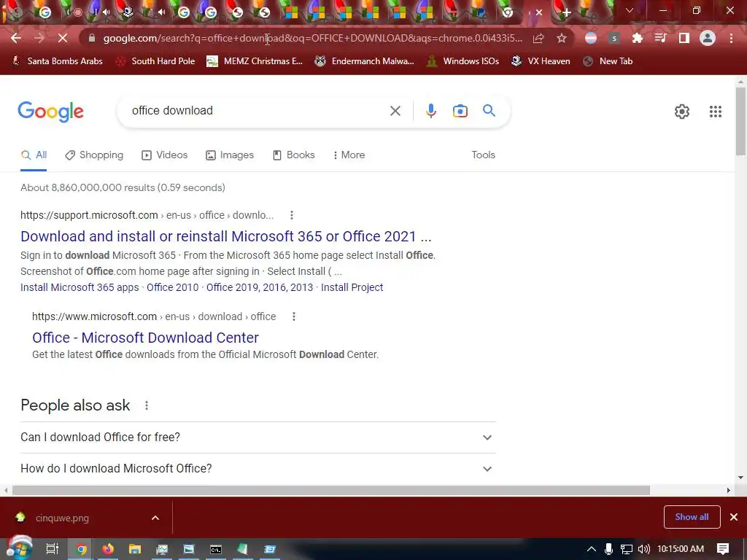This screenshot has width=747, height=560.
Task: Expand Can I download Office for free
Action: point(258,437)
